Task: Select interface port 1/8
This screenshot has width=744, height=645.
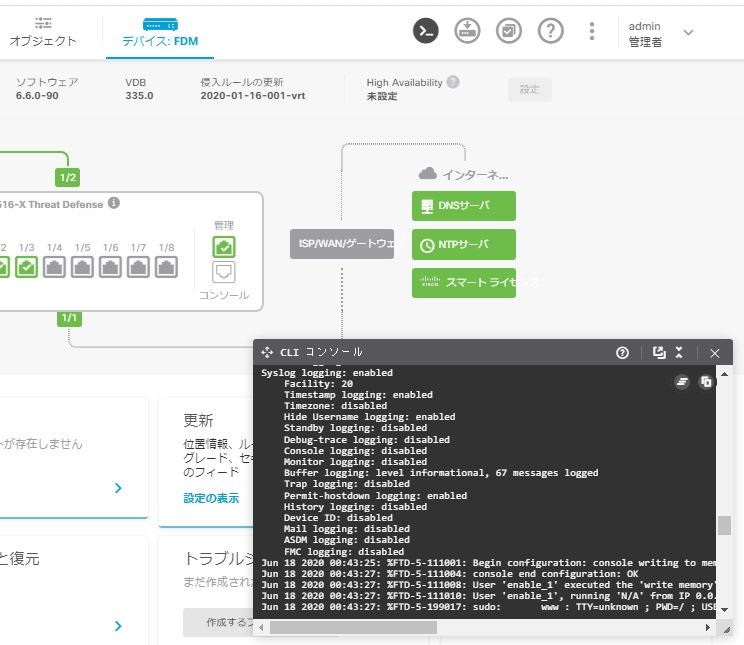Action: tap(167, 267)
